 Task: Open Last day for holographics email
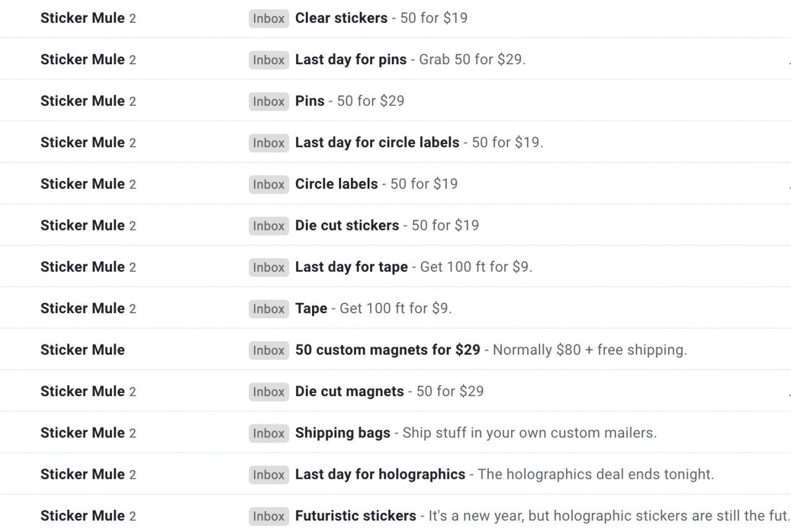tap(395, 473)
